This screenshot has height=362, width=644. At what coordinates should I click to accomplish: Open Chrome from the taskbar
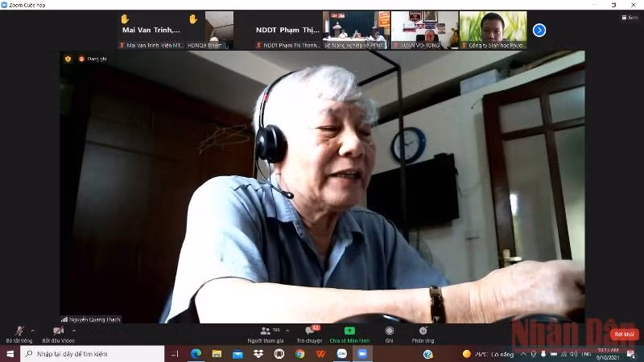click(299, 354)
